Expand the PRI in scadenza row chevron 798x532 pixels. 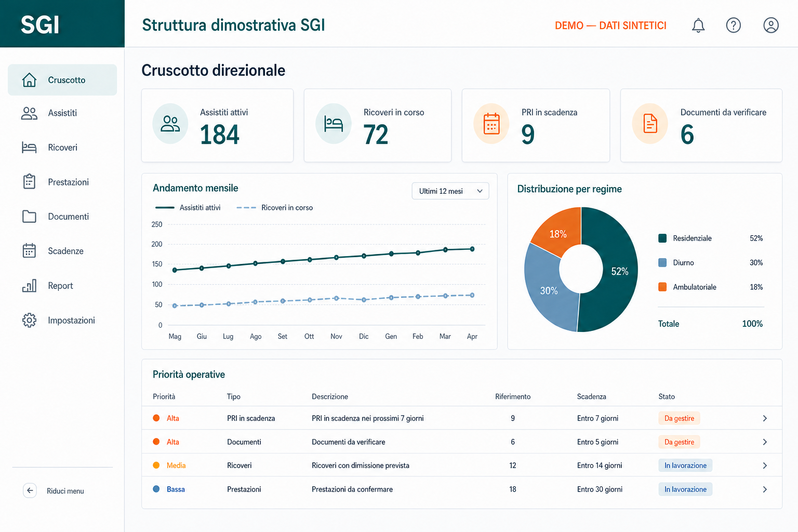pyautogui.click(x=765, y=418)
